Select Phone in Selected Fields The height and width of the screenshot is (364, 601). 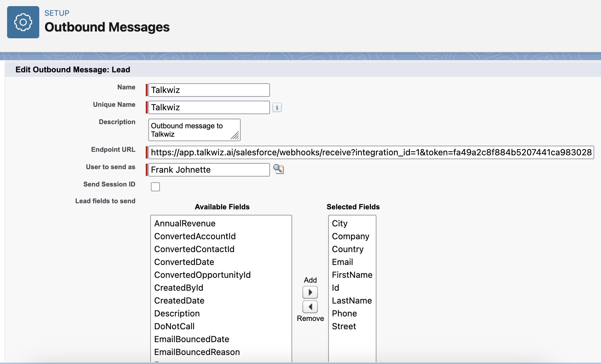click(352, 314)
